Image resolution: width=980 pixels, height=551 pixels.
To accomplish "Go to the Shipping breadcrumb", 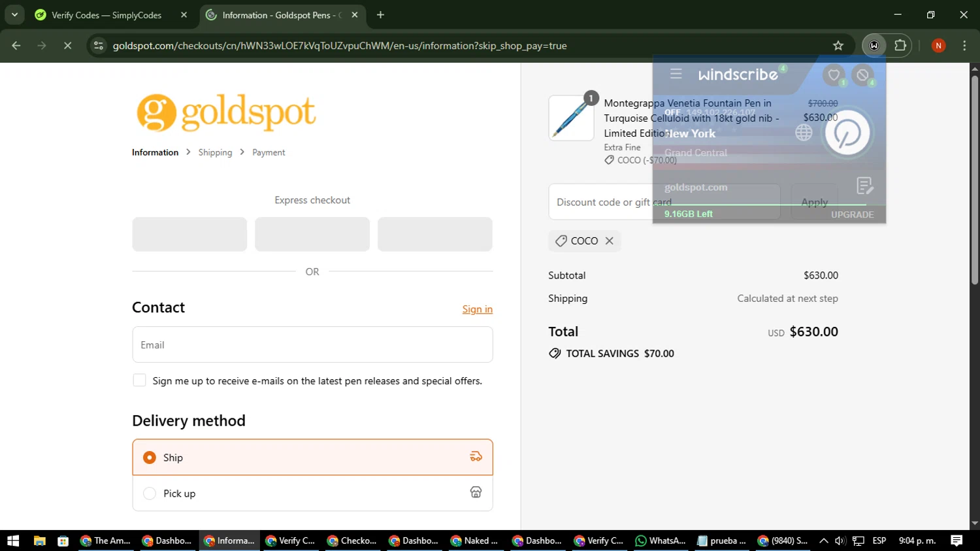I will coord(215,152).
